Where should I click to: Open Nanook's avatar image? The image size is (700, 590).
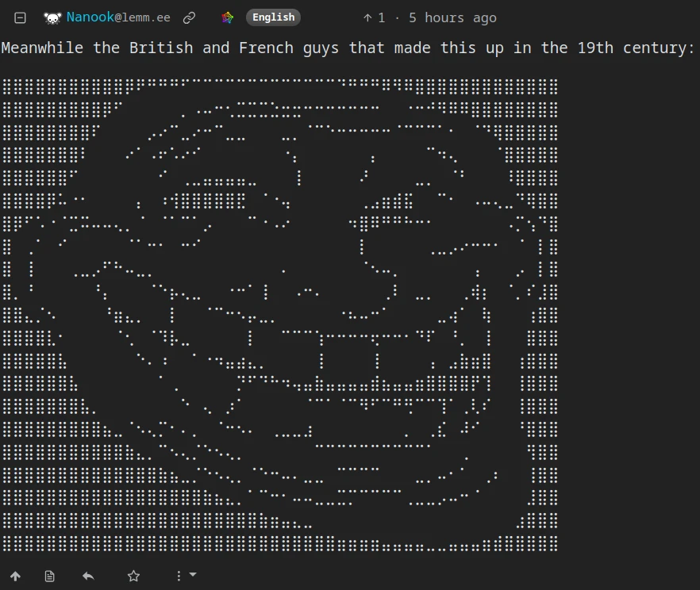click(52, 17)
